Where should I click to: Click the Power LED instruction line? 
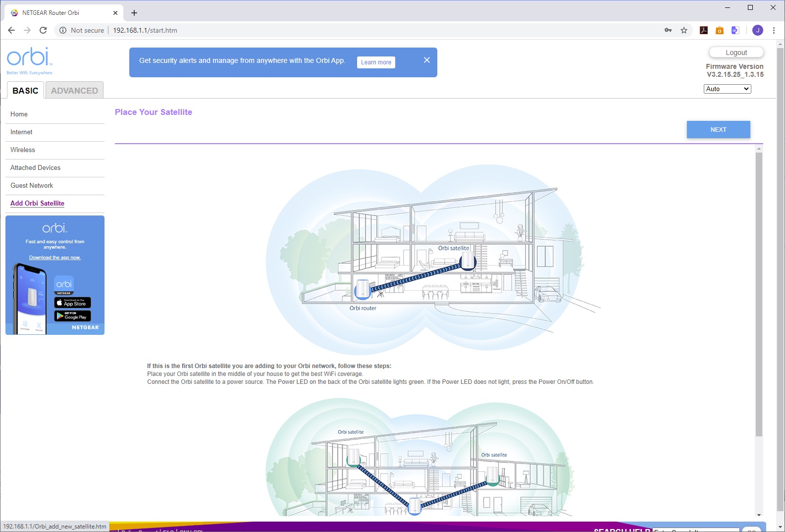tap(370, 382)
